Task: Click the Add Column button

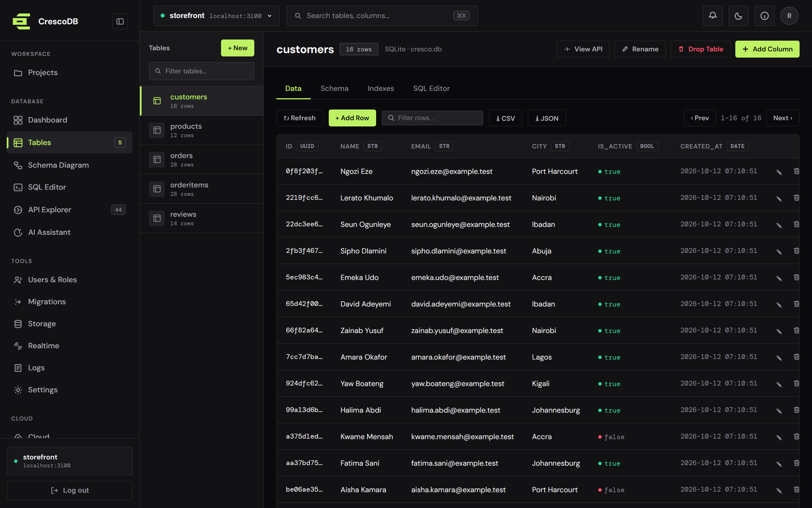Action: tap(767, 49)
